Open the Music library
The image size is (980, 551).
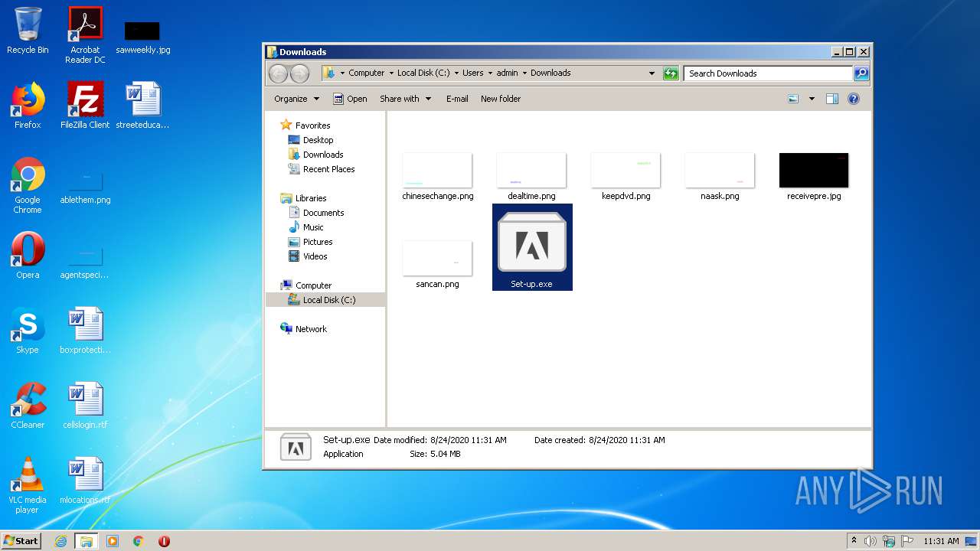(x=313, y=227)
